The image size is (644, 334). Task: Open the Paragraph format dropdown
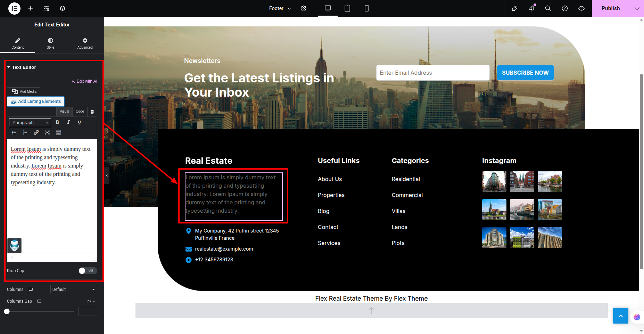30,123
